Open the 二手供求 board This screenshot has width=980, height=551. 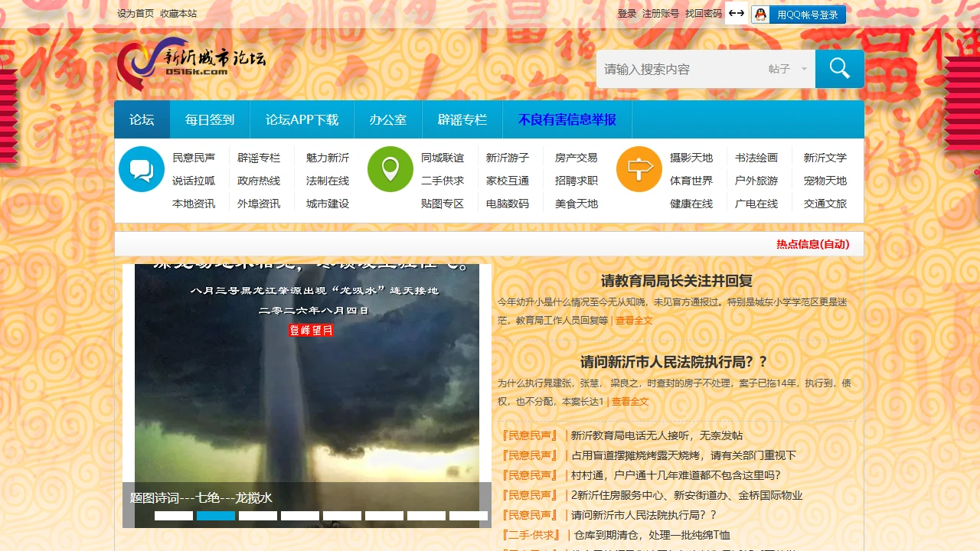coord(443,181)
